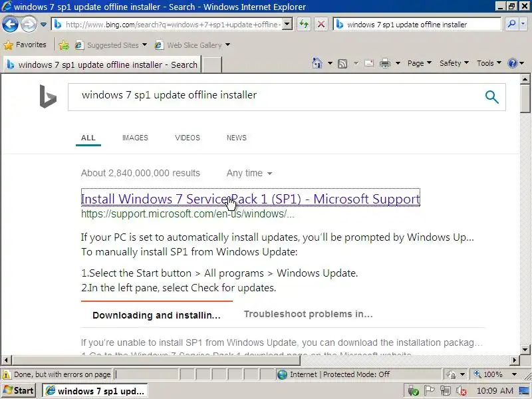The height and width of the screenshot is (399, 532).
Task: Open a new blank tab
Action: point(212,65)
